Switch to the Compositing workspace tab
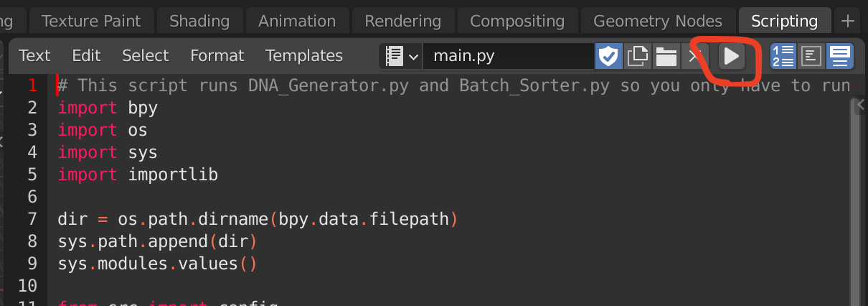The image size is (868, 306). [x=517, y=21]
